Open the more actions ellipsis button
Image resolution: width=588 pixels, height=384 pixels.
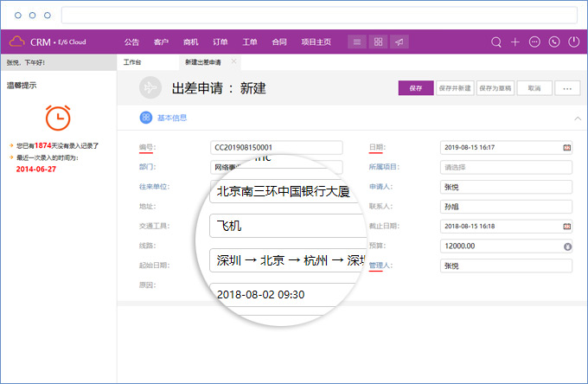567,87
